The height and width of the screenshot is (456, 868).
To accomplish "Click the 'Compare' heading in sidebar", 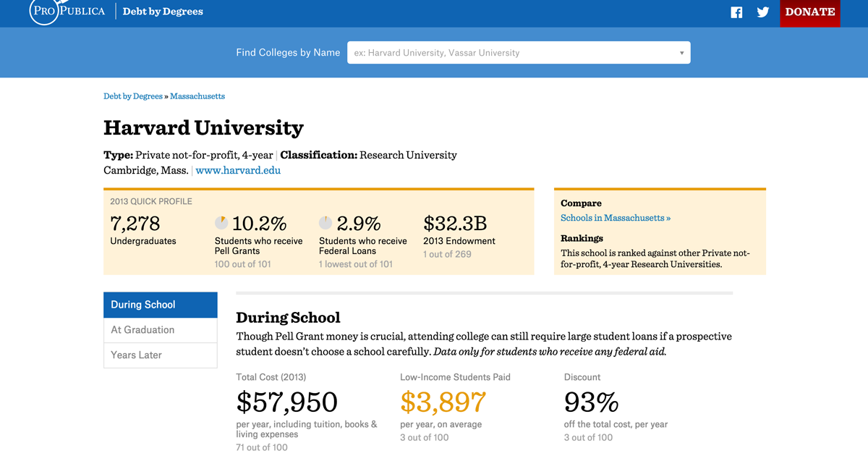I will (x=581, y=203).
